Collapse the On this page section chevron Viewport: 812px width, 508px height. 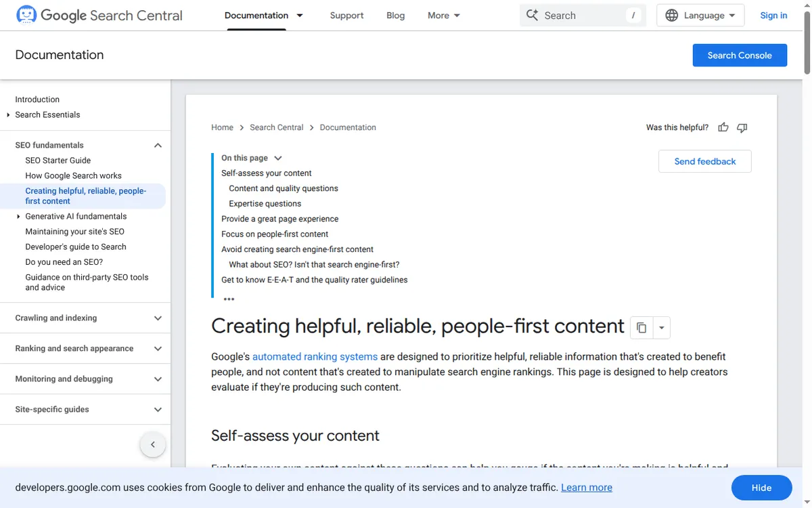pos(278,158)
